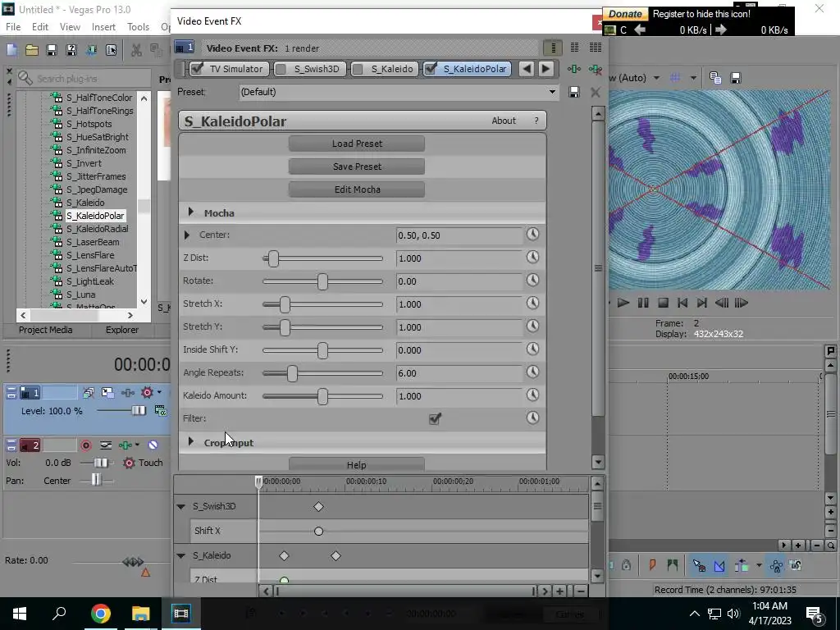Pause the preview playback
The width and height of the screenshot is (840, 630).
tap(643, 303)
